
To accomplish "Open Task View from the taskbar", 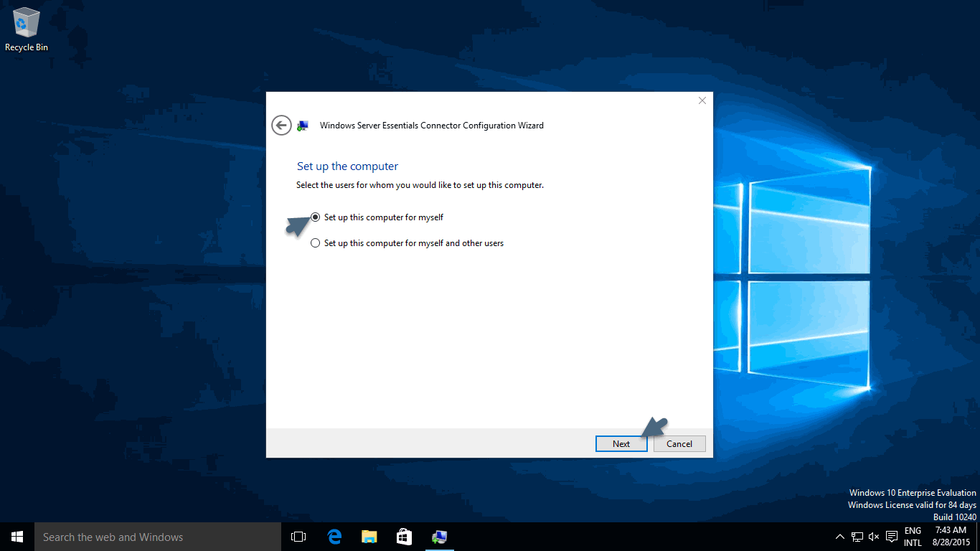I will click(x=298, y=537).
